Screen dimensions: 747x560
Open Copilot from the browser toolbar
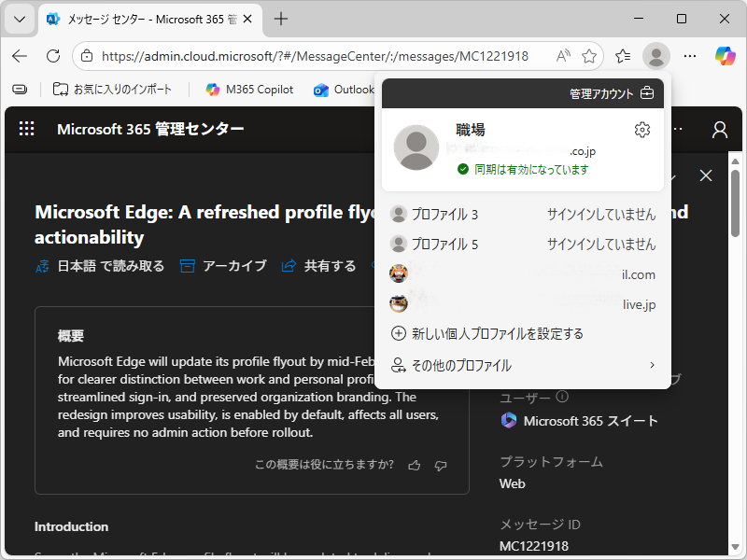click(725, 56)
